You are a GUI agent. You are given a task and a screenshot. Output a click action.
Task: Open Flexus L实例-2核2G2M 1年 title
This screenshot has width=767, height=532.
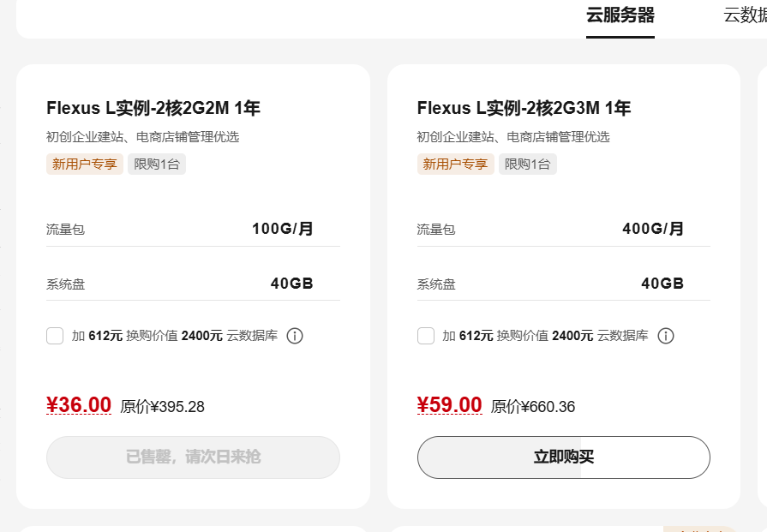(x=153, y=108)
